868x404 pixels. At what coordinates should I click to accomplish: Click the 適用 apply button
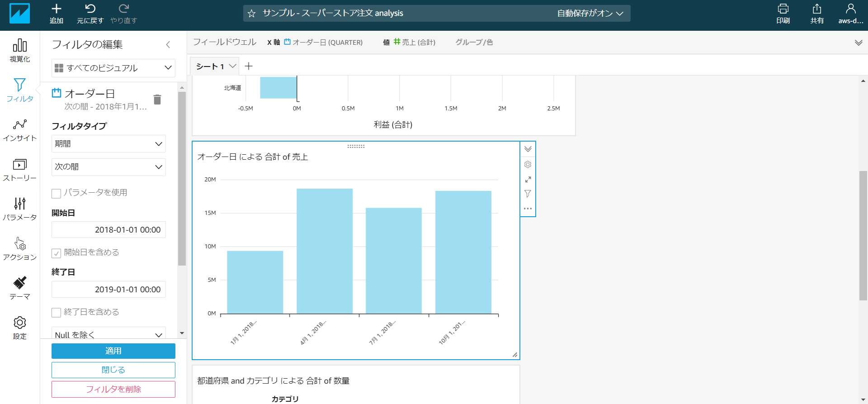pos(113,351)
